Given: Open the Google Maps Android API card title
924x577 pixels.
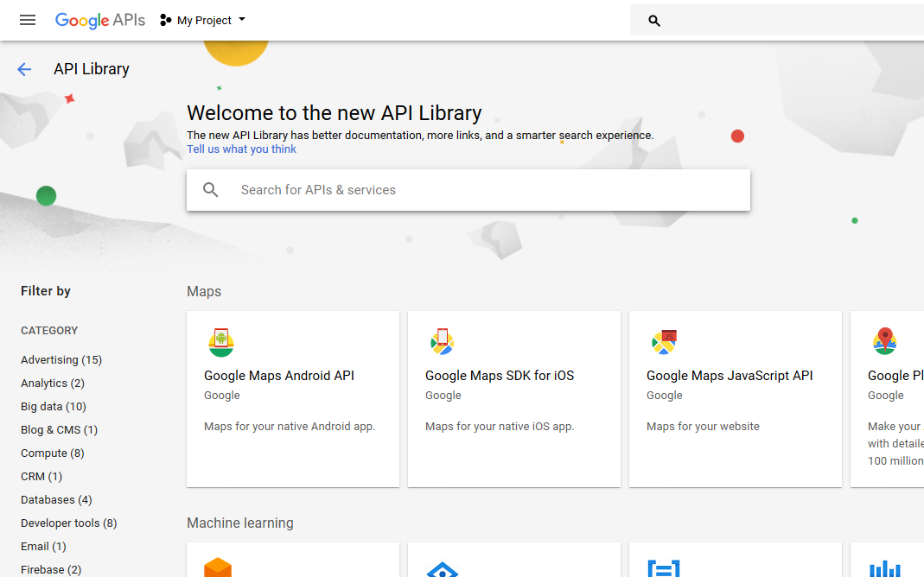Looking at the screenshot, I should [279, 376].
